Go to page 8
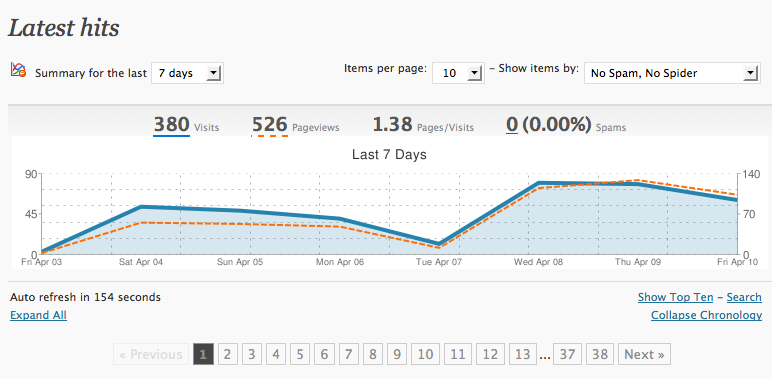 (373, 354)
